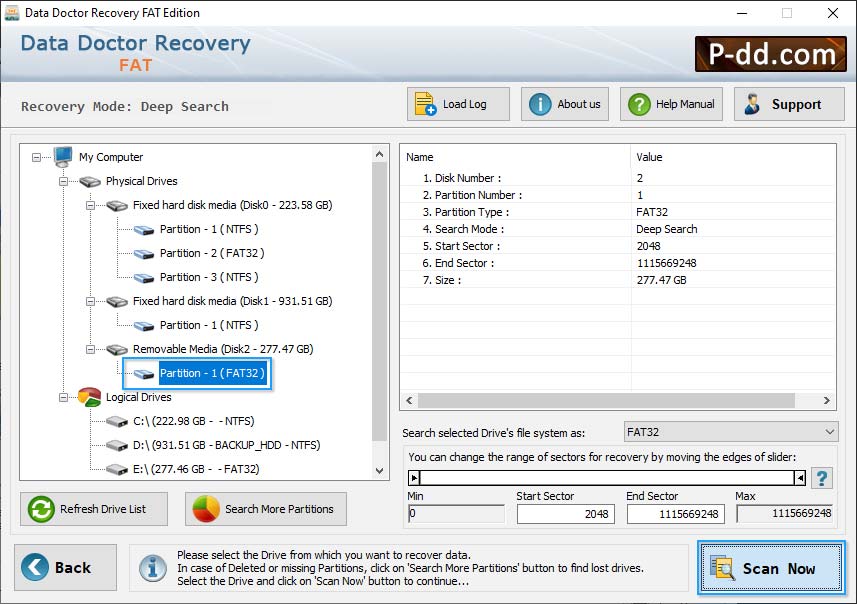Click the drive tree scroll up arrow
The width and height of the screenshot is (857, 604).
pyautogui.click(x=380, y=155)
